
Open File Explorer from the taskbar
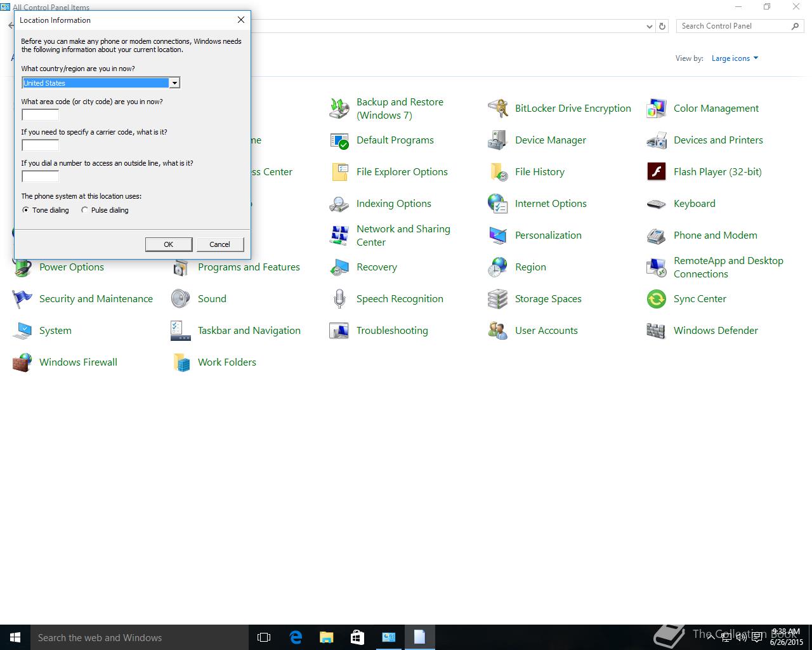click(x=326, y=637)
